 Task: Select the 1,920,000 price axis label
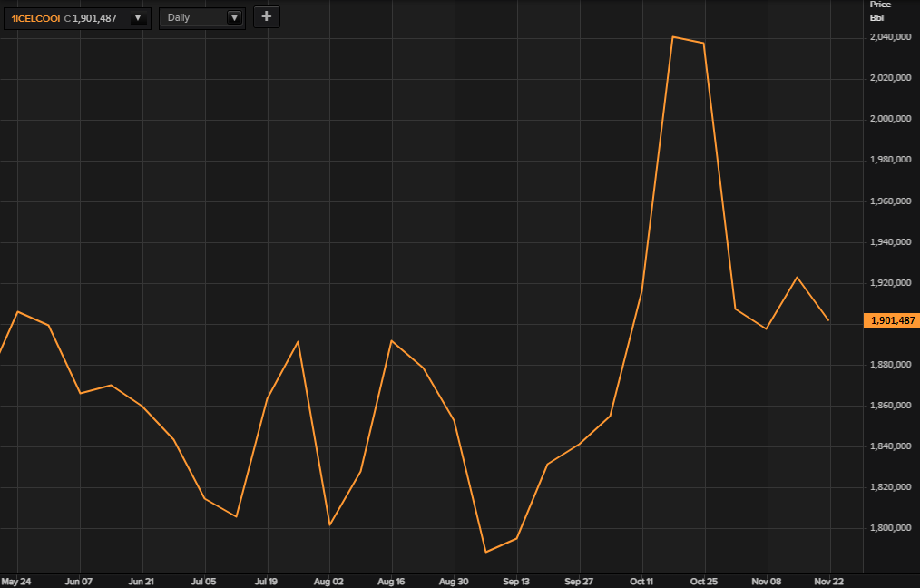[891, 283]
